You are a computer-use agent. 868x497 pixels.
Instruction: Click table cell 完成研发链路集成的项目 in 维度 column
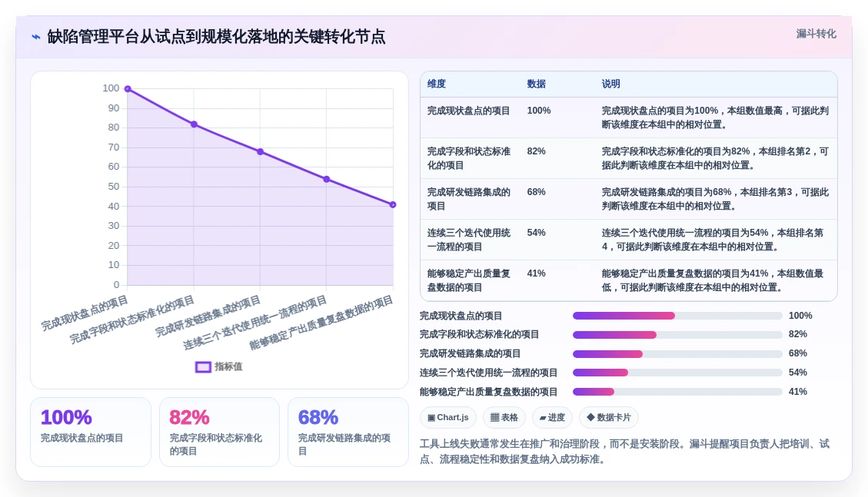[468, 199]
